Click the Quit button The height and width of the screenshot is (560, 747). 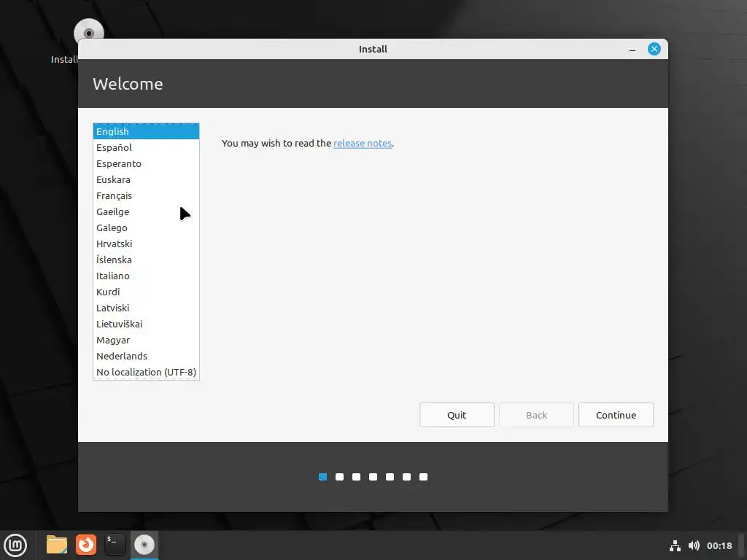click(457, 415)
